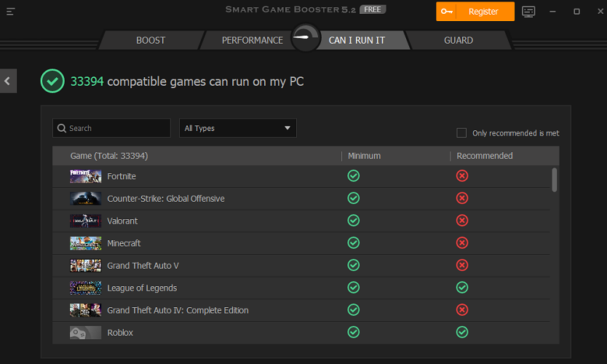Screen dimensions: 607x364
Task: Click the key icon on Register
Action: coord(446,11)
